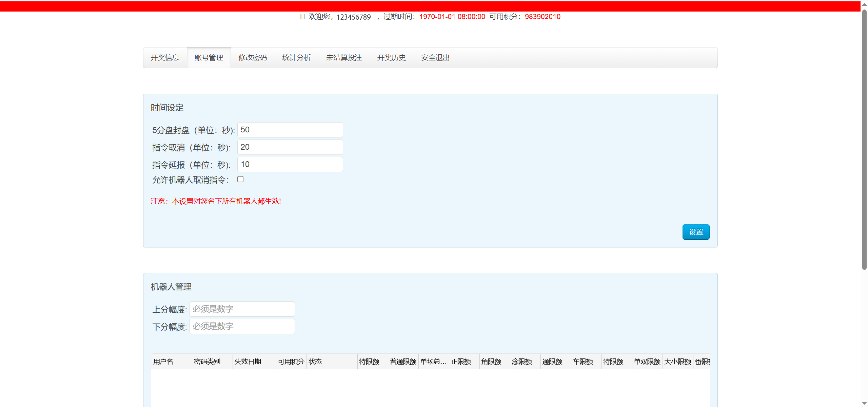This screenshot has width=868, height=407.
Task: Click the 5分盘封盘 seconds input field
Action: click(x=290, y=130)
